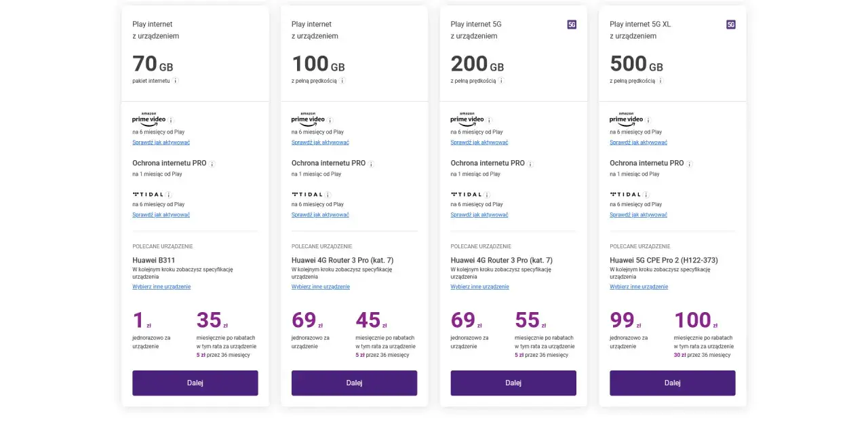Click the 30 zł przez 36 miesięcy text

click(703, 355)
